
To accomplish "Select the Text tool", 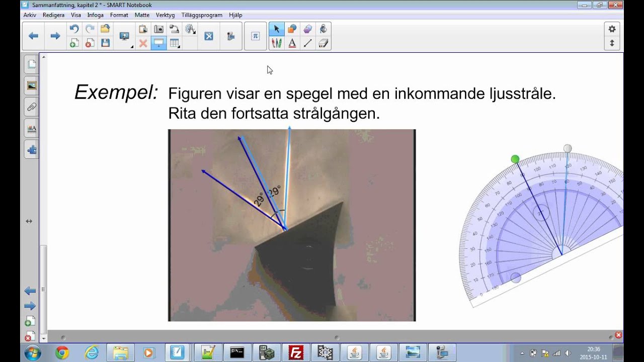I will [x=292, y=43].
